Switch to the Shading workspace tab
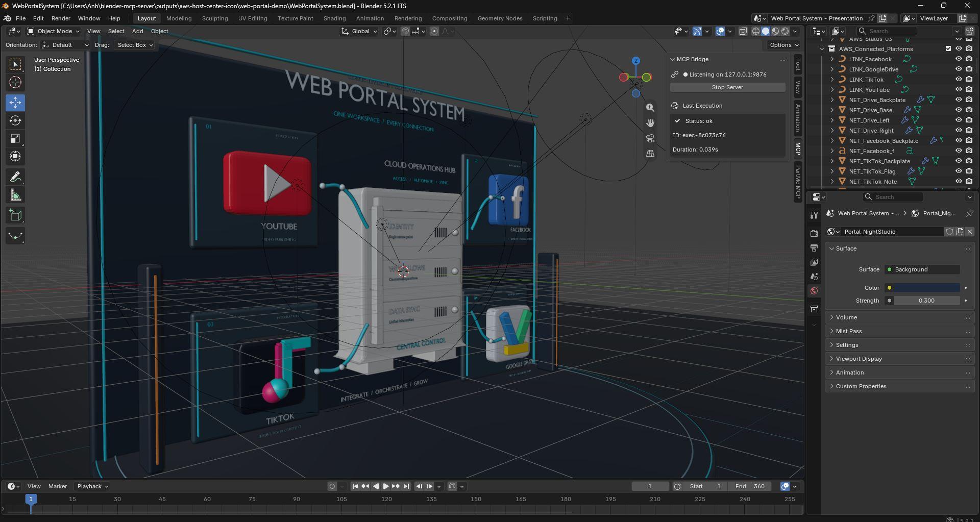 334,18
